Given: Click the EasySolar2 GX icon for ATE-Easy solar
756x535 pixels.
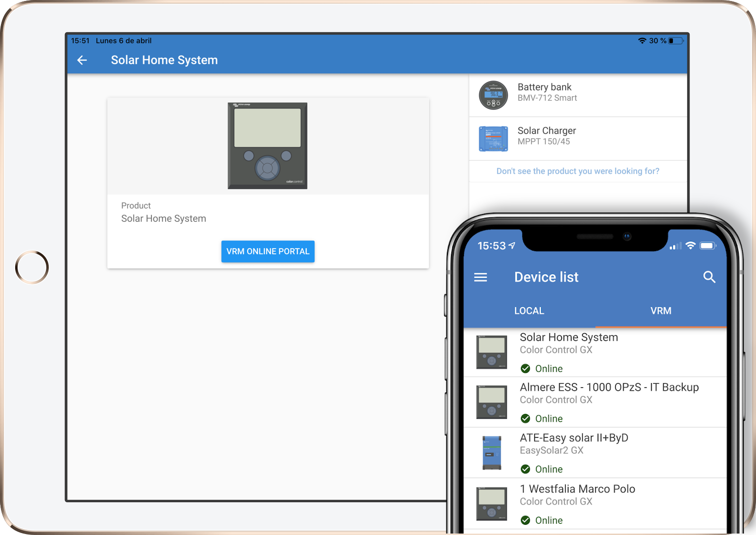Looking at the screenshot, I should [x=491, y=452].
